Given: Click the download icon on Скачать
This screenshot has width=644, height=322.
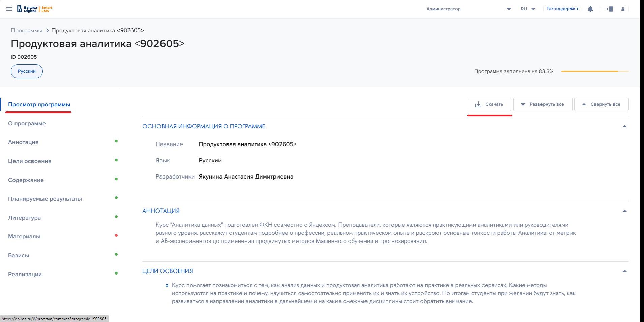Looking at the screenshot, I should (478, 104).
